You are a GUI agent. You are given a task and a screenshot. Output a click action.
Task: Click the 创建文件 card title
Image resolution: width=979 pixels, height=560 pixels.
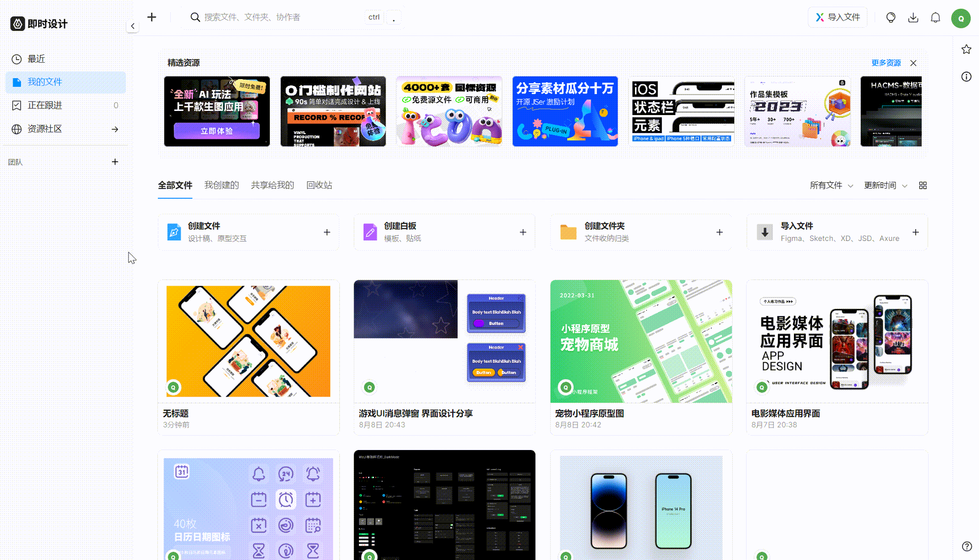204,226
